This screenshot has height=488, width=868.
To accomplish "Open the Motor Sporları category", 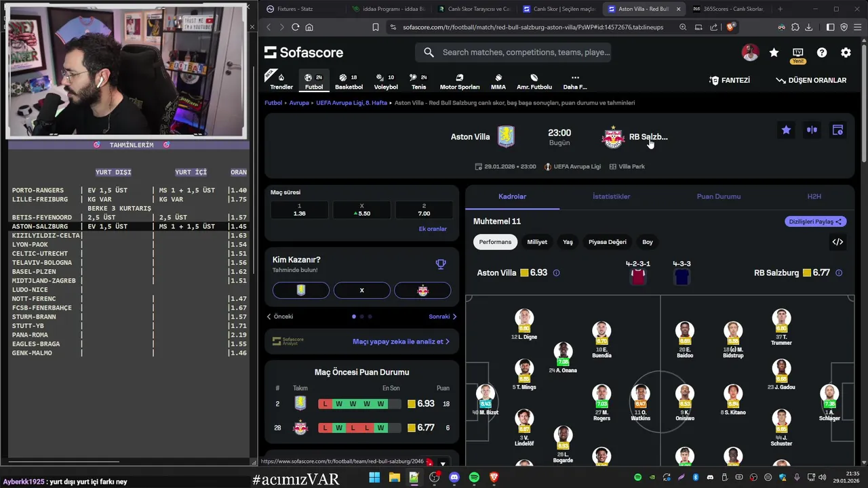I will click(460, 81).
